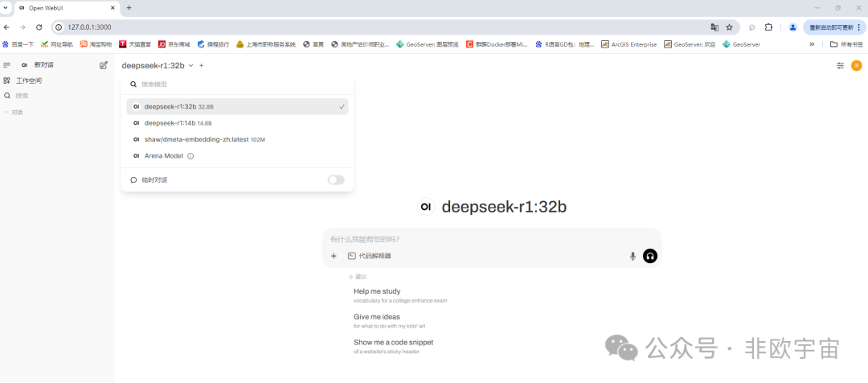
Task: Select shaw/dmeta-embedding-zh:latest model
Action: (x=237, y=140)
